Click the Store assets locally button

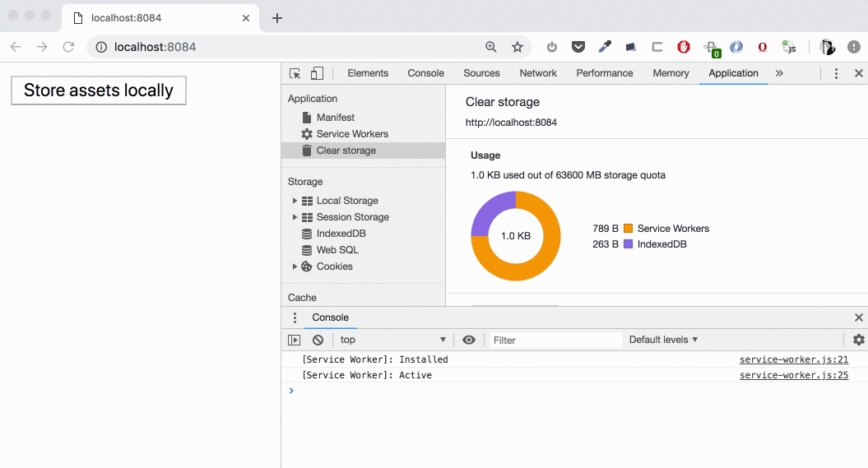pos(99,90)
